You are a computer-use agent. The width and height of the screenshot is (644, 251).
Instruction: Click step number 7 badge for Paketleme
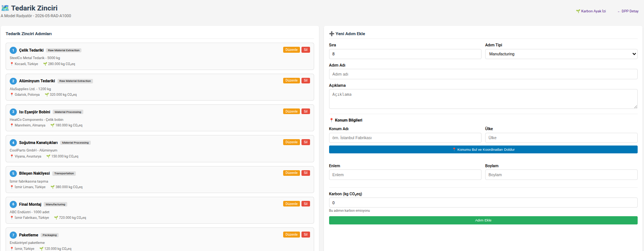click(x=13, y=235)
